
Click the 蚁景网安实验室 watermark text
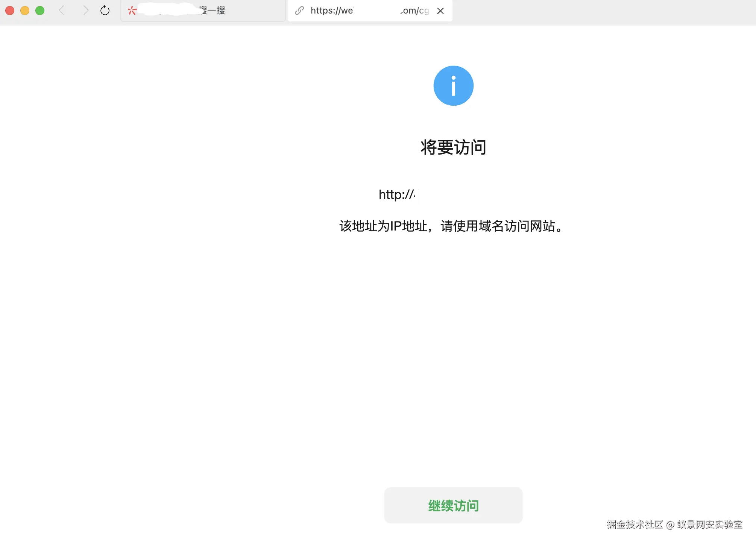(710, 525)
